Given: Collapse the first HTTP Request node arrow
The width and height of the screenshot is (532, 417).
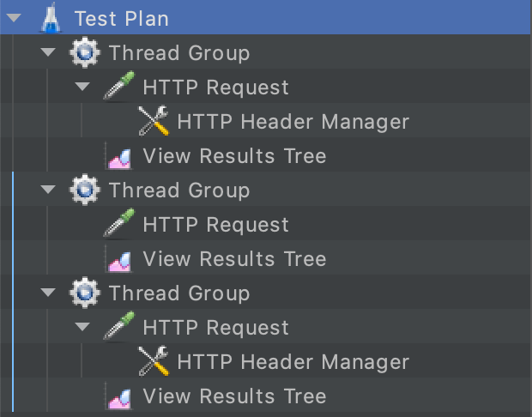Looking at the screenshot, I should 82,88.
